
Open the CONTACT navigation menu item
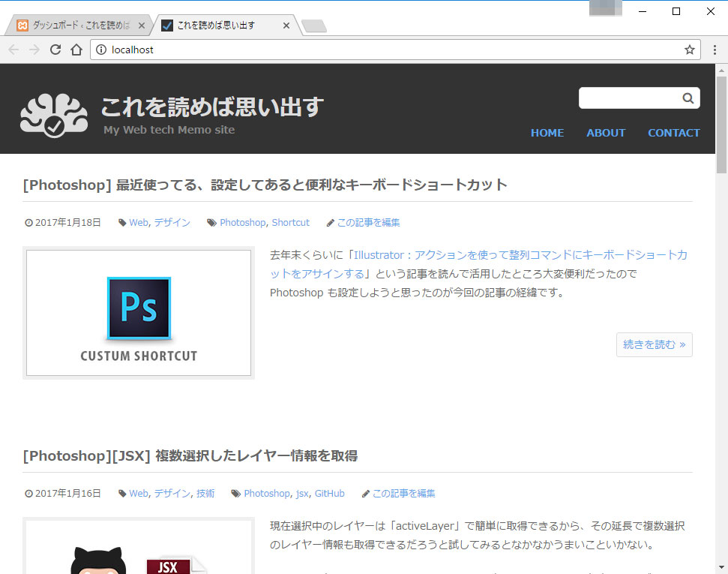tap(674, 133)
